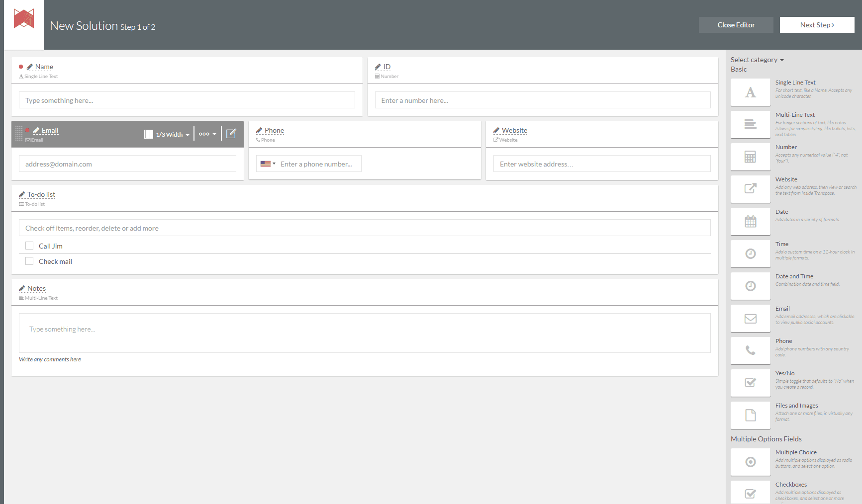The height and width of the screenshot is (504, 862).
Task: Open the Select category dropdown
Action: pyautogui.click(x=757, y=60)
